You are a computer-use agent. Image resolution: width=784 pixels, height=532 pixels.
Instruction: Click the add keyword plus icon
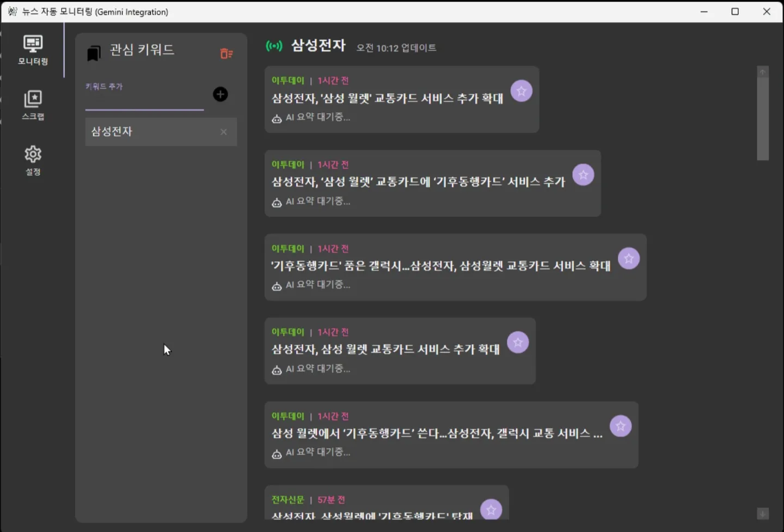point(220,94)
